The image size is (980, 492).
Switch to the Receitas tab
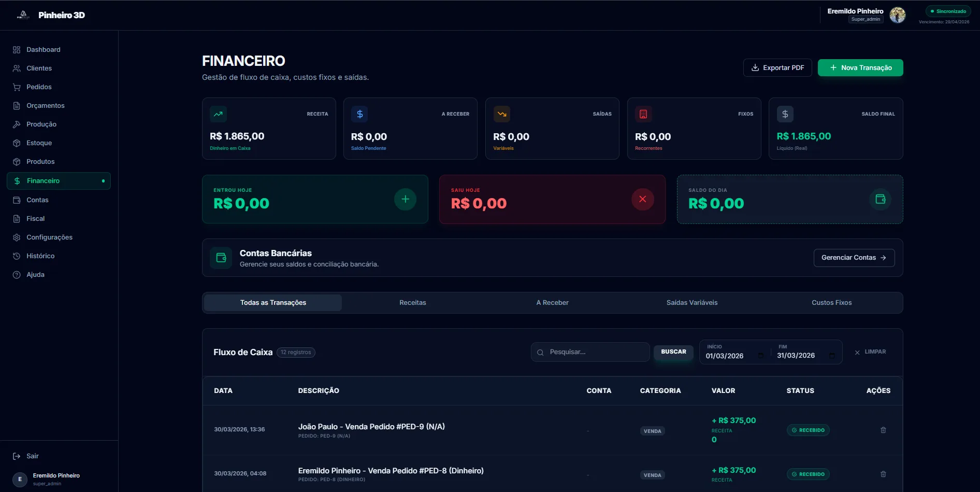413,303
